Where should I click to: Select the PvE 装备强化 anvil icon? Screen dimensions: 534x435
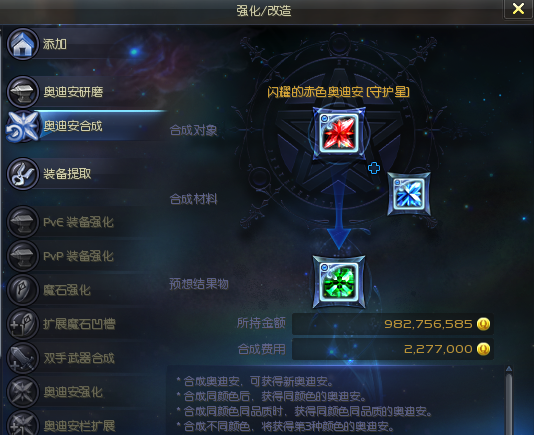(x=22, y=222)
